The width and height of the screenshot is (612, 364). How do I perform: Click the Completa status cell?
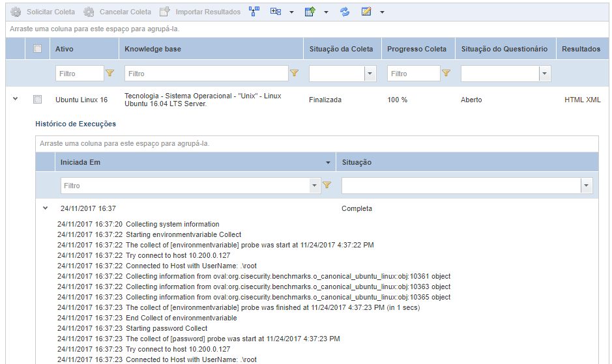[x=357, y=209]
